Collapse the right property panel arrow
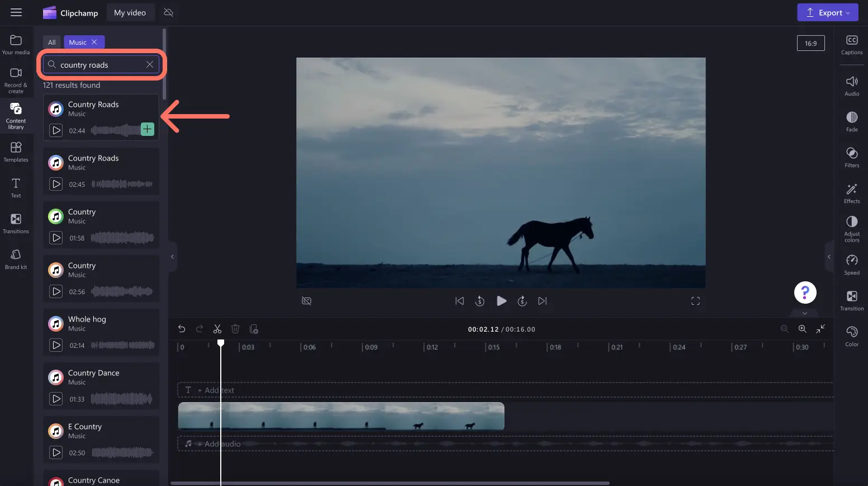This screenshot has height=486, width=868. point(829,257)
